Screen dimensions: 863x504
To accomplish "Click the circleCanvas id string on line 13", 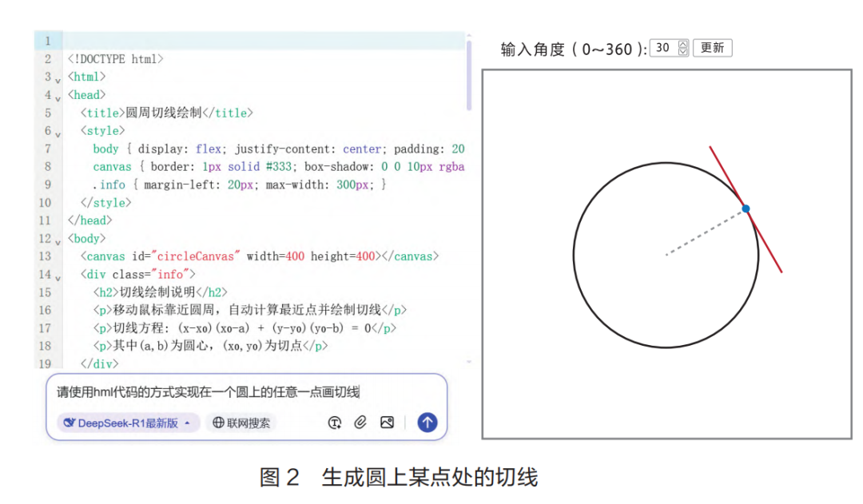I will coord(196,256).
